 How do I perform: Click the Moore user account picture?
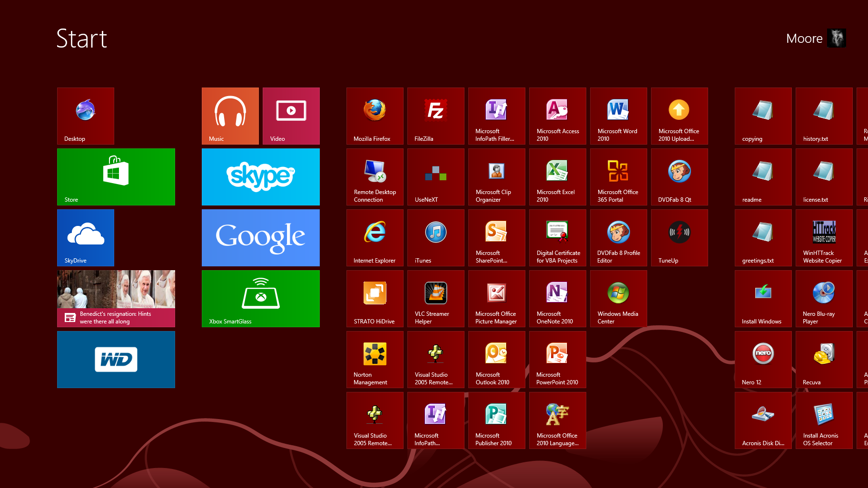(x=836, y=38)
